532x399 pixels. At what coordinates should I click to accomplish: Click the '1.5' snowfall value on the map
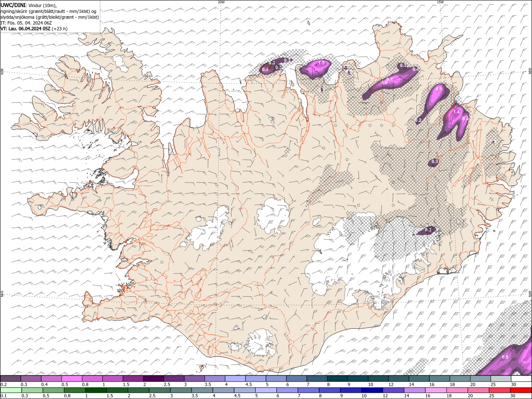(x=321, y=63)
